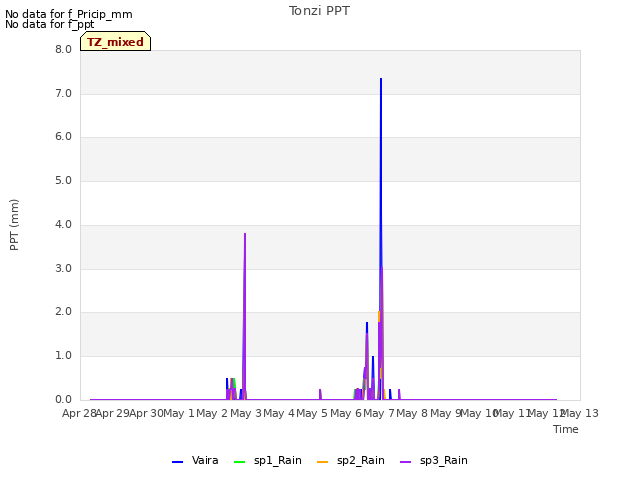Select the sp3_Rain legend entry
The image size is (640, 480).
point(433,461)
